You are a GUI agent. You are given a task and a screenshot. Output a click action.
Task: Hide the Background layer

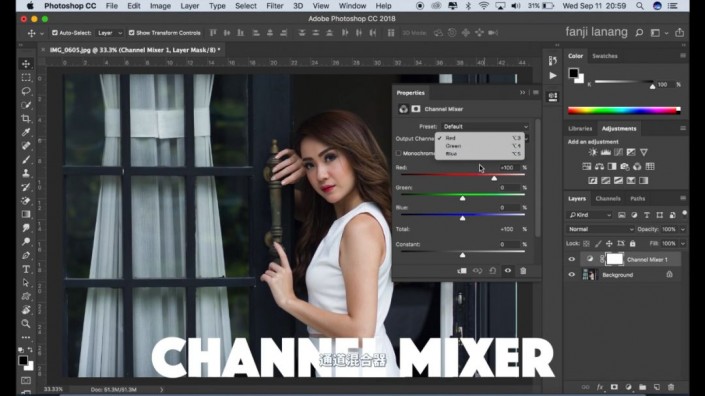(571, 275)
